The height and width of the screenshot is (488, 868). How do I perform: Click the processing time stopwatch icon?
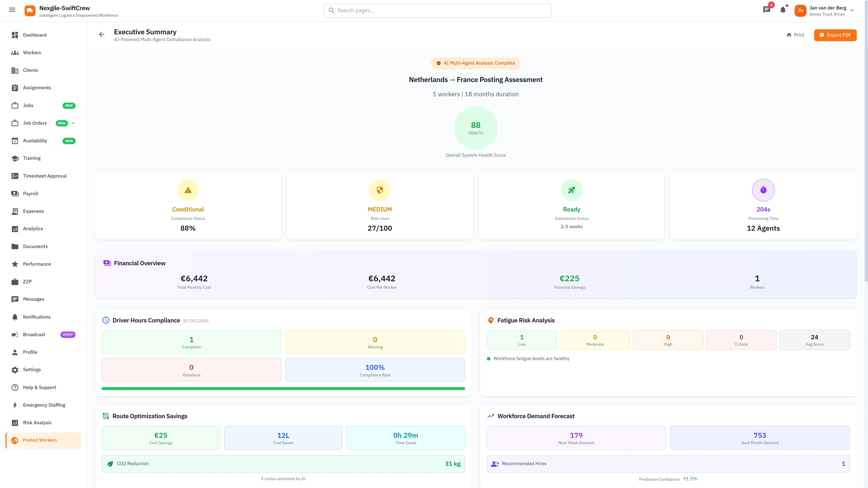(763, 190)
